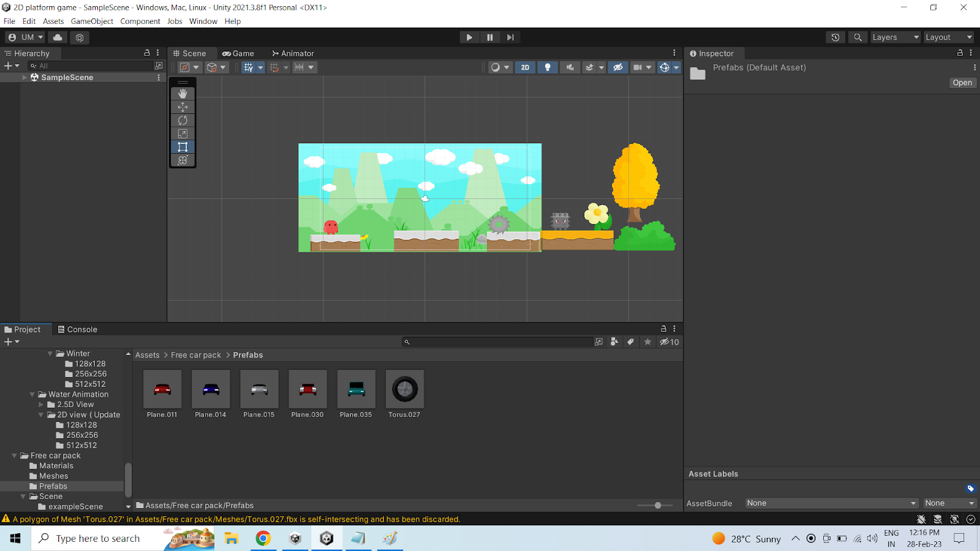Click the Pause button
The image size is (980, 551).
pos(489,37)
